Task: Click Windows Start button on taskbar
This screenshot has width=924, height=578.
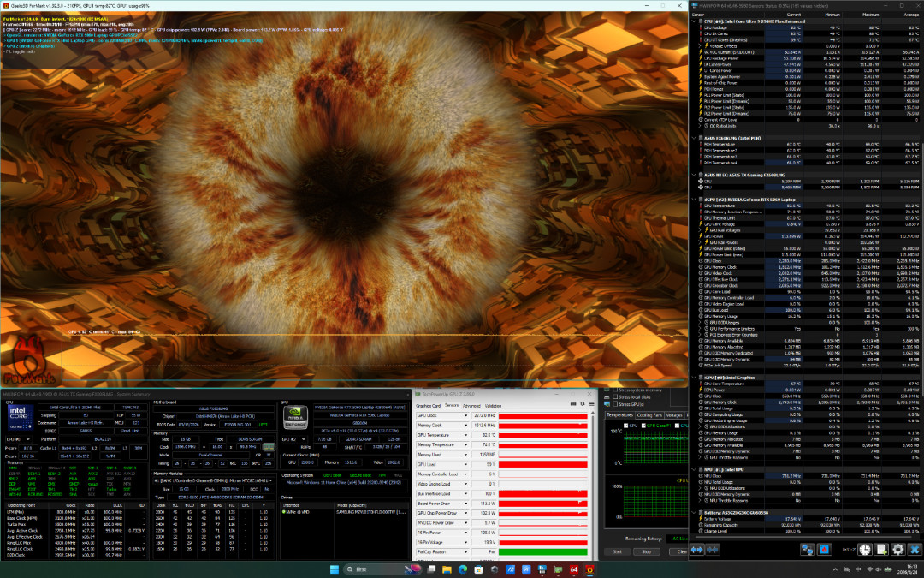Action: [x=335, y=569]
